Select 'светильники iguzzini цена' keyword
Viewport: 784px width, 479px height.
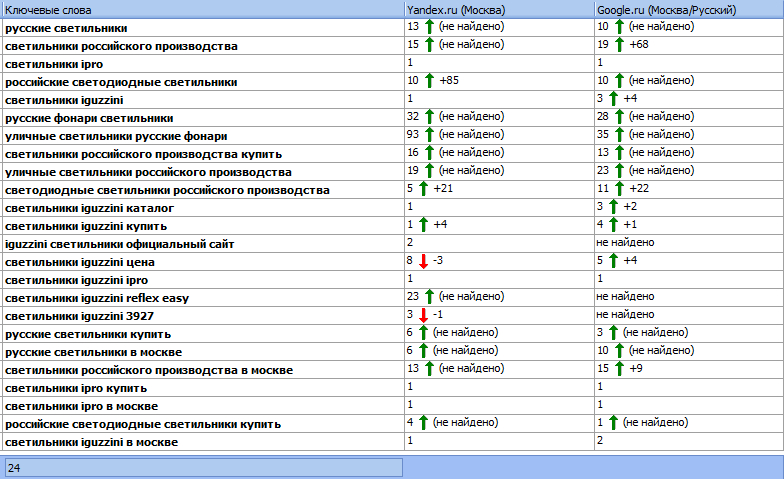point(80,262)
